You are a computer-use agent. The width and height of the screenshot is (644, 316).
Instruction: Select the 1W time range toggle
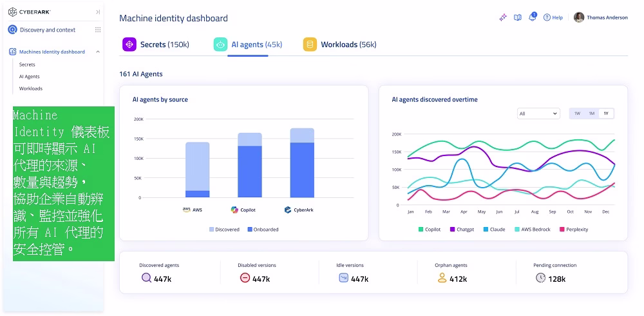tap(577, 114)
